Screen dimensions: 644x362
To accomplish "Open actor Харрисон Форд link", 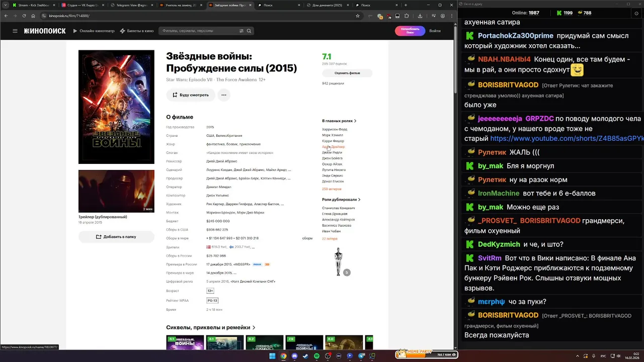I will 335,129.
